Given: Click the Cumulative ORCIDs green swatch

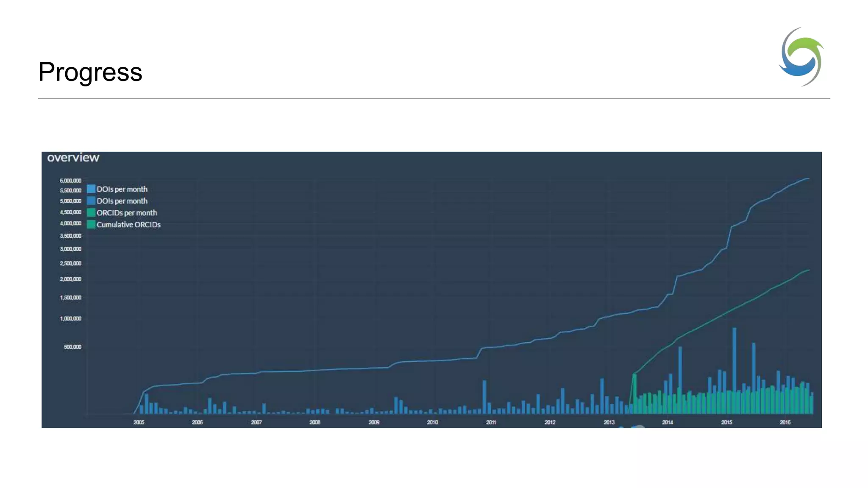Looking at the screenshot, I should click(x=91, y=225).
